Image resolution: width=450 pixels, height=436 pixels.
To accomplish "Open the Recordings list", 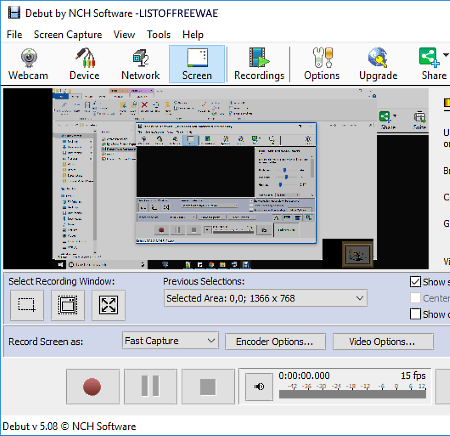I will click(x=259, y=64).
